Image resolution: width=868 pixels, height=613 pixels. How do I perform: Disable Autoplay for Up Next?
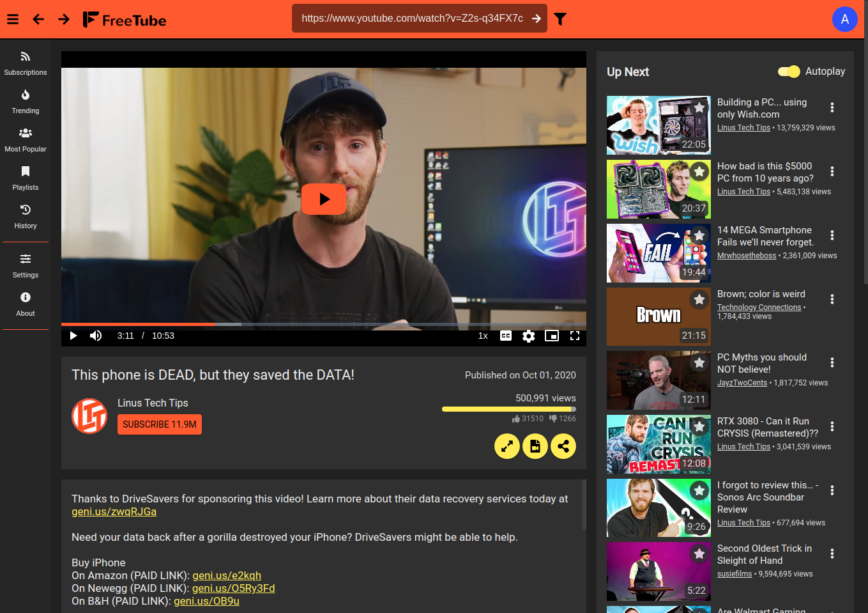point(789,72)
